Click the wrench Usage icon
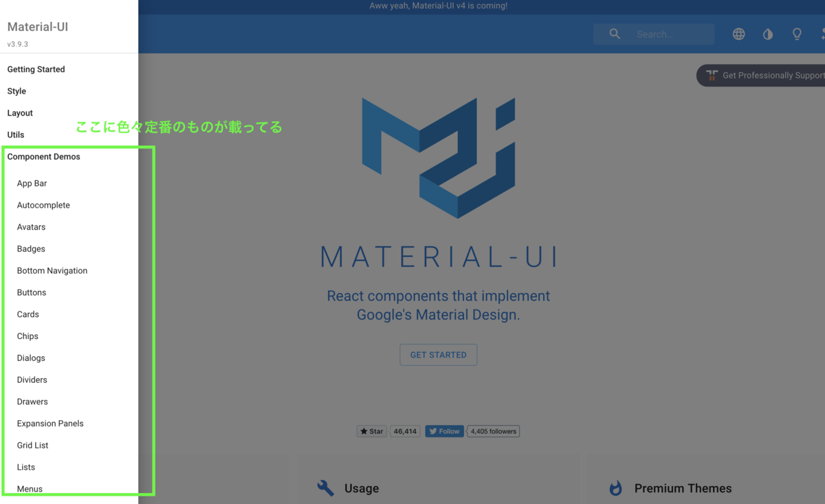This screenshot has height=504, width=825. point(325,488)
